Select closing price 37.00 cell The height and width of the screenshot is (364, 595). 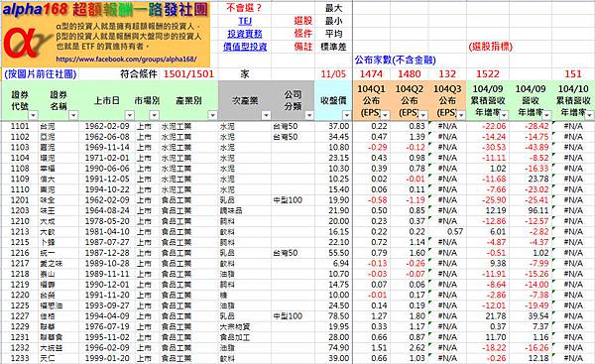click(339, 126)
